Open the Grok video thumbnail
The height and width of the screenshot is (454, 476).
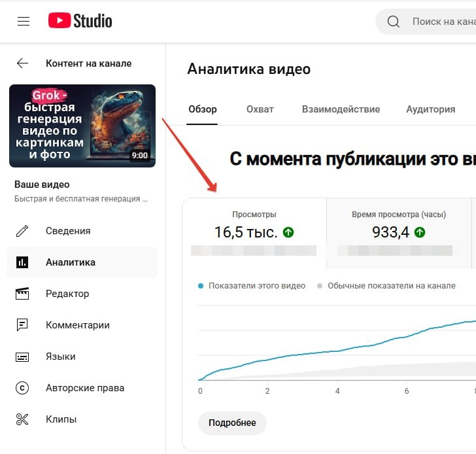pos(82,126)
